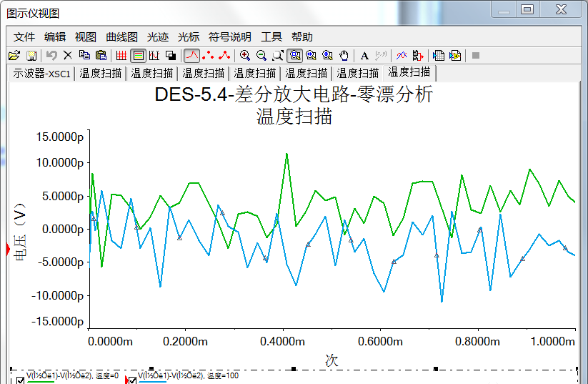
Task: Toggle the legend display icon
Action: (x=139, y=56)
